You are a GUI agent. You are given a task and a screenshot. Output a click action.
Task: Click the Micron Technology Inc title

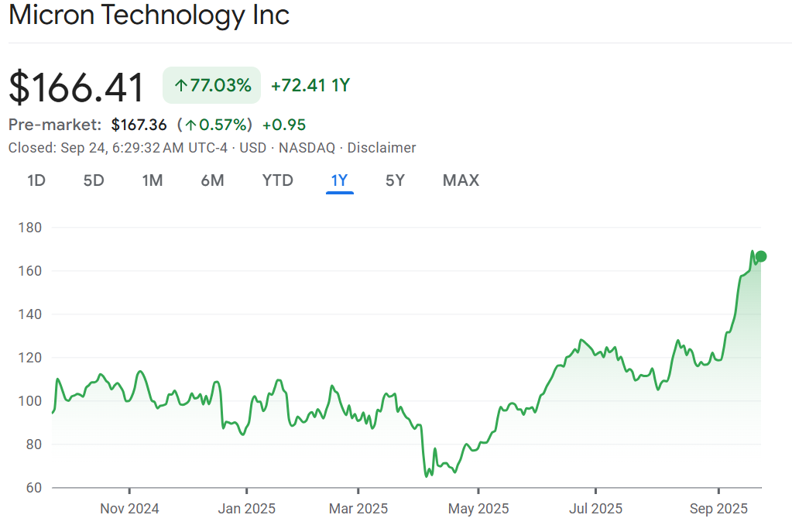tap(149, 15)
